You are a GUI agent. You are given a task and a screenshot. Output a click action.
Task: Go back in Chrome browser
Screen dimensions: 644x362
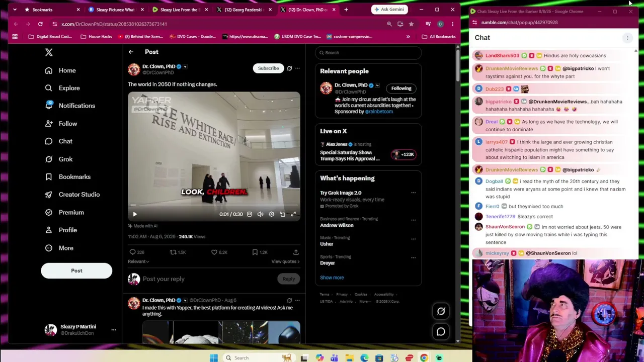(x=16, y=24)
